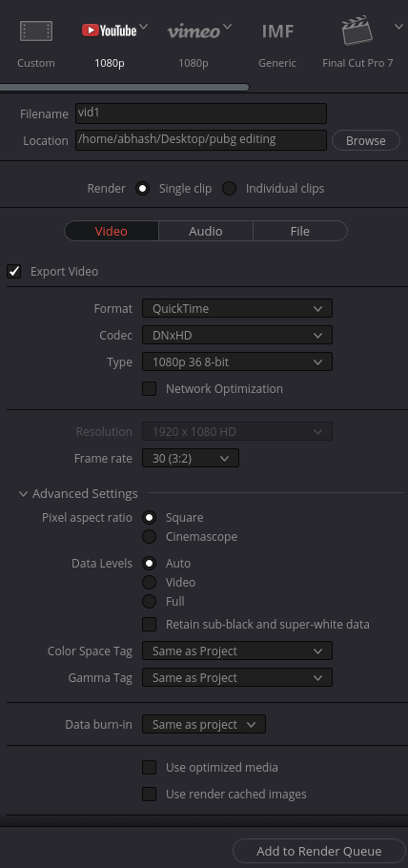This screenshot has width=408, height=868.
Task: Click the Custom preset label
Action: pos(36,63)
